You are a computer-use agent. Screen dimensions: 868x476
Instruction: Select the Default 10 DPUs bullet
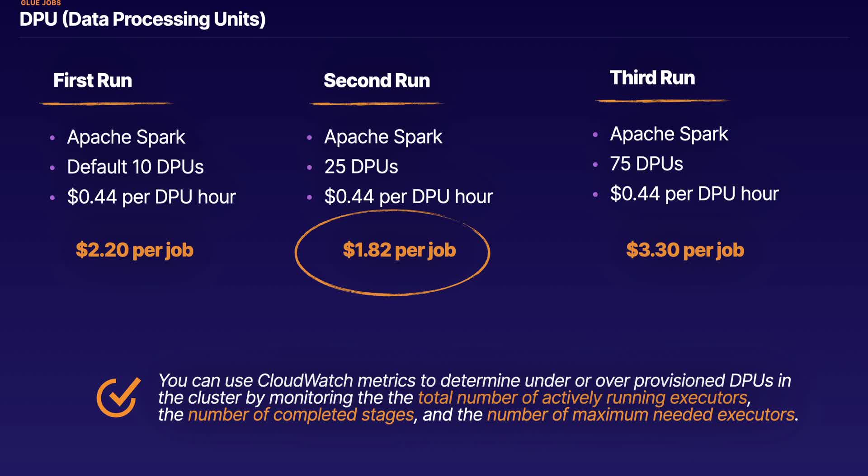pos(135,167)
